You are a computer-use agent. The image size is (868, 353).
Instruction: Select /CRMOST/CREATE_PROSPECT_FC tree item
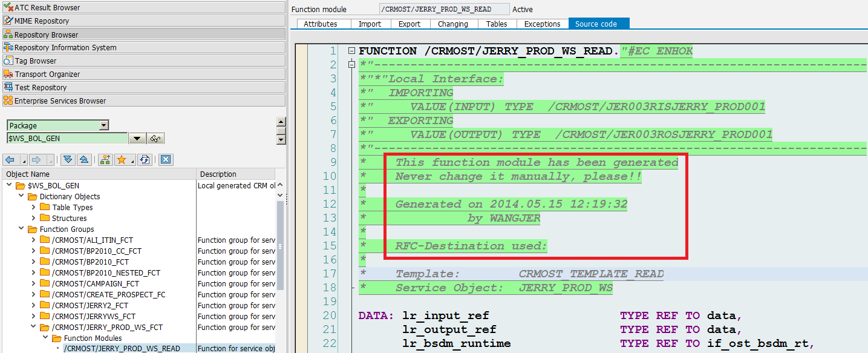click(108, 294)
